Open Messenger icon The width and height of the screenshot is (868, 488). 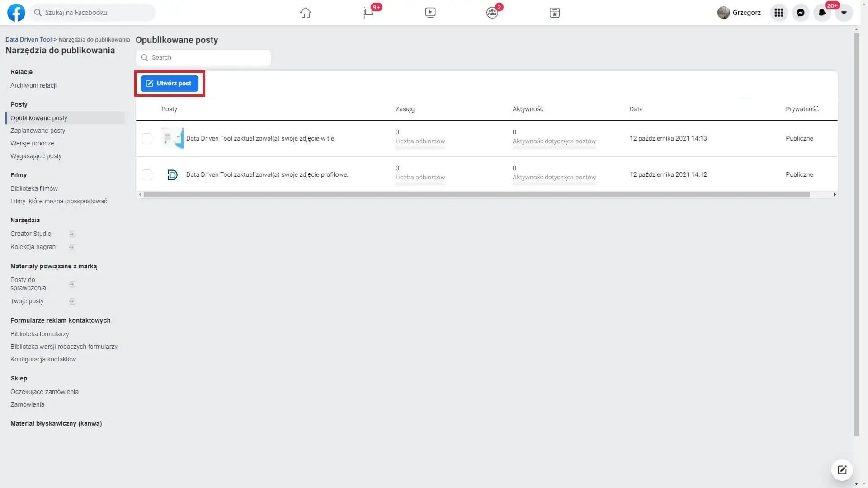click(x=801, y=13)
